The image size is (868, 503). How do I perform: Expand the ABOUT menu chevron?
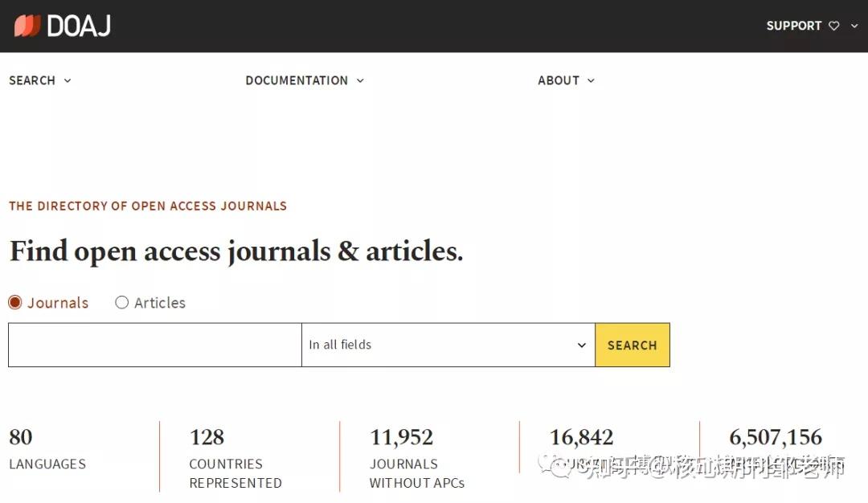[590, 80]
